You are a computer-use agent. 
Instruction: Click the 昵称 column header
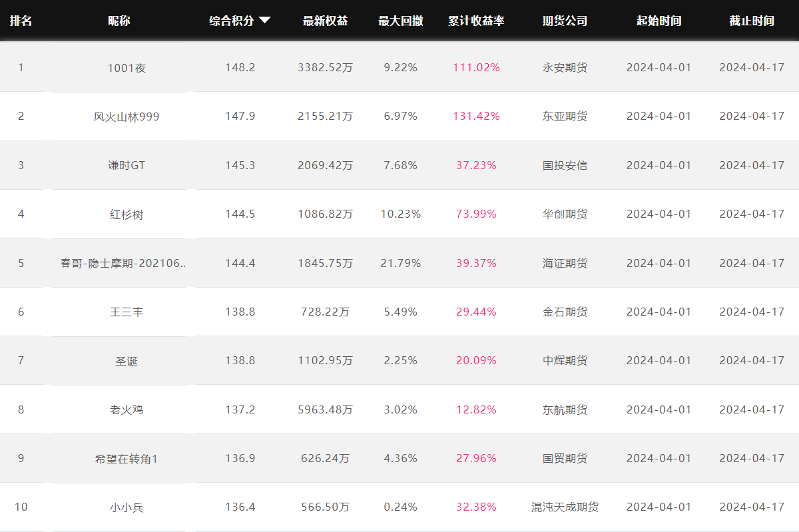point(119,21)
